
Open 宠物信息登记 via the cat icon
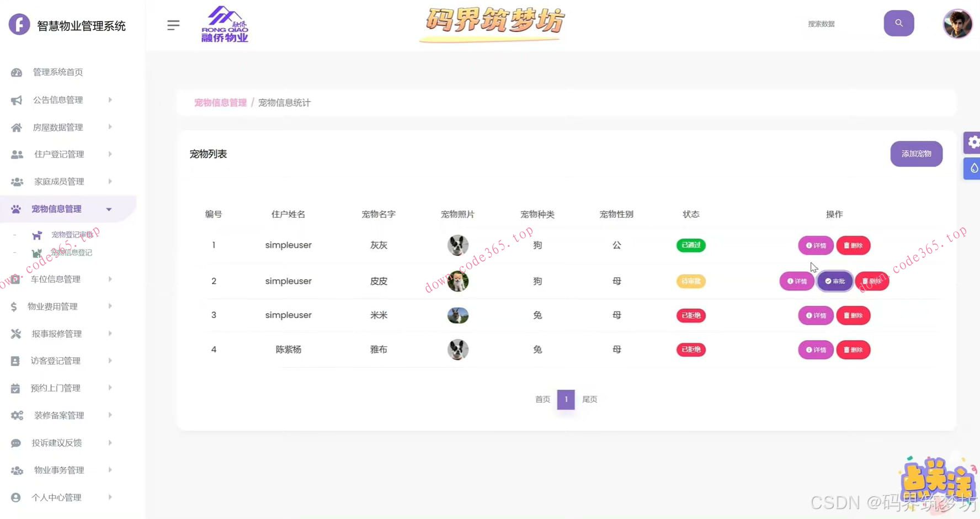coord(36,252)
